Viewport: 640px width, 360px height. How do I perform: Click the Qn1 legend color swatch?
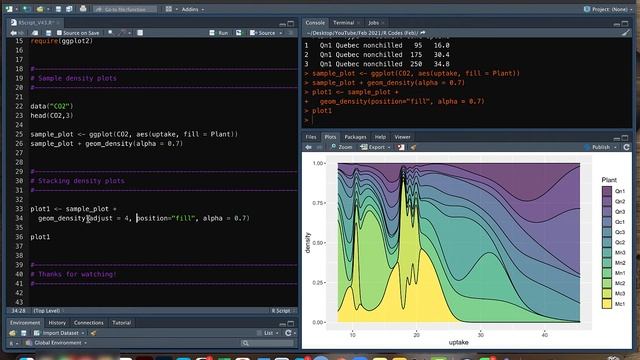click(x=607, y=191)
